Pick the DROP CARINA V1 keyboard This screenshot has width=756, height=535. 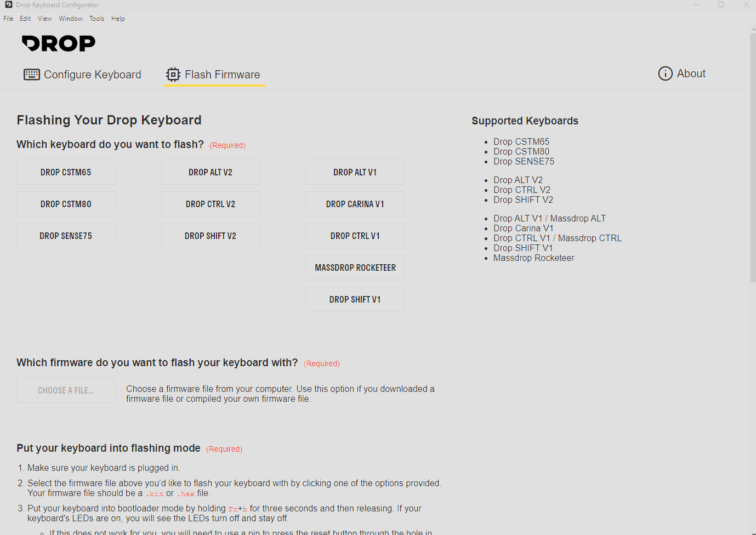355,204
